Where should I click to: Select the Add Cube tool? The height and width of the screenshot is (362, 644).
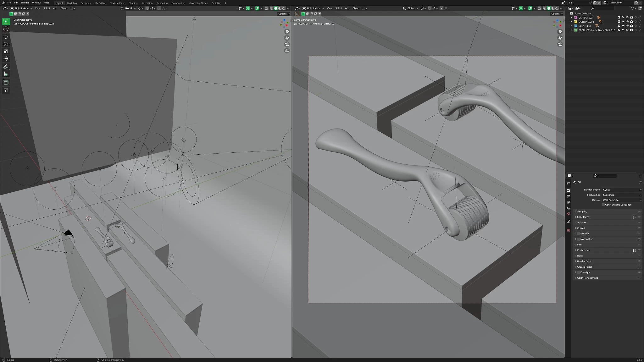click(x=6, y=82)
